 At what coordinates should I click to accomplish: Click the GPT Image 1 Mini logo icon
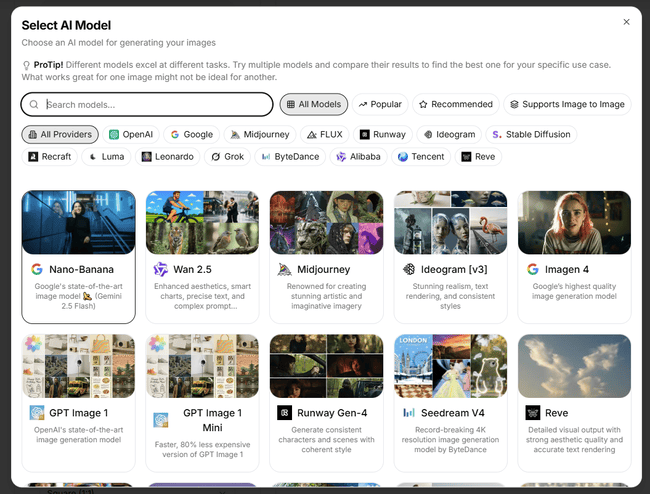point(161,419)
